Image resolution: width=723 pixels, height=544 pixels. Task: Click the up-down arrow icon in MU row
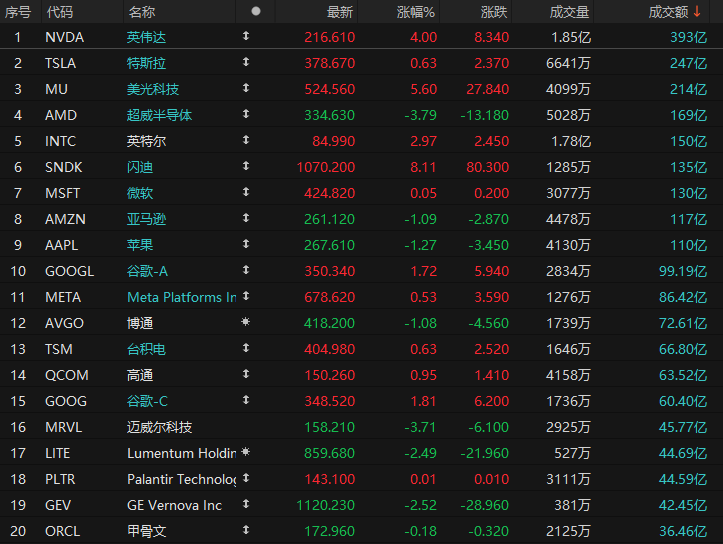pyautogui.click(x=246, y=88)
